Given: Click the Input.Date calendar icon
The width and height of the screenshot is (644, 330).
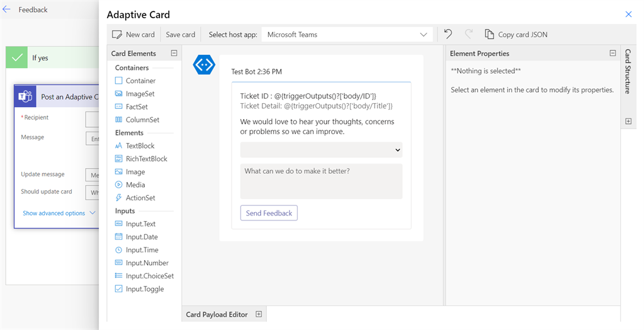Looking at the screenshot, I should [x=119, y=237].
